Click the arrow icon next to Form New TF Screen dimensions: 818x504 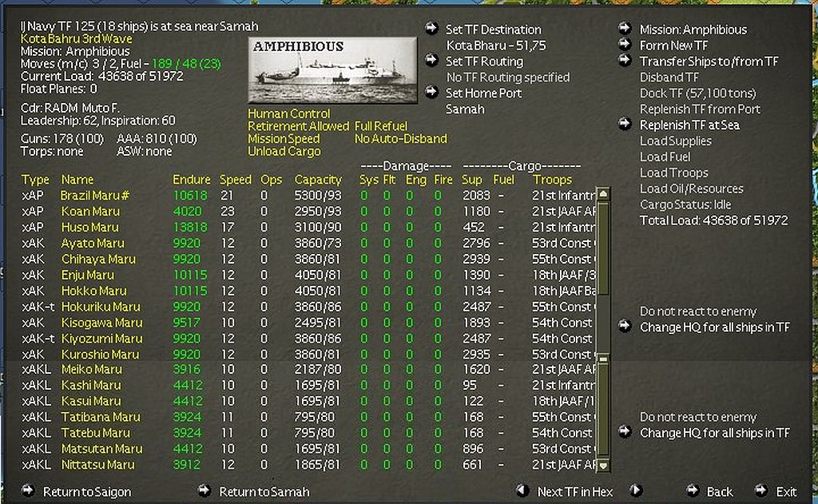(x=625, y=45)
